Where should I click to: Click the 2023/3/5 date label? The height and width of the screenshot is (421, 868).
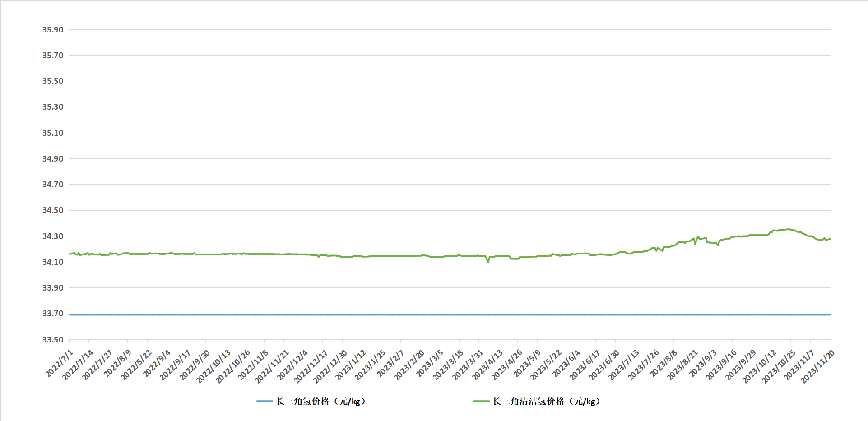(430, 363)
